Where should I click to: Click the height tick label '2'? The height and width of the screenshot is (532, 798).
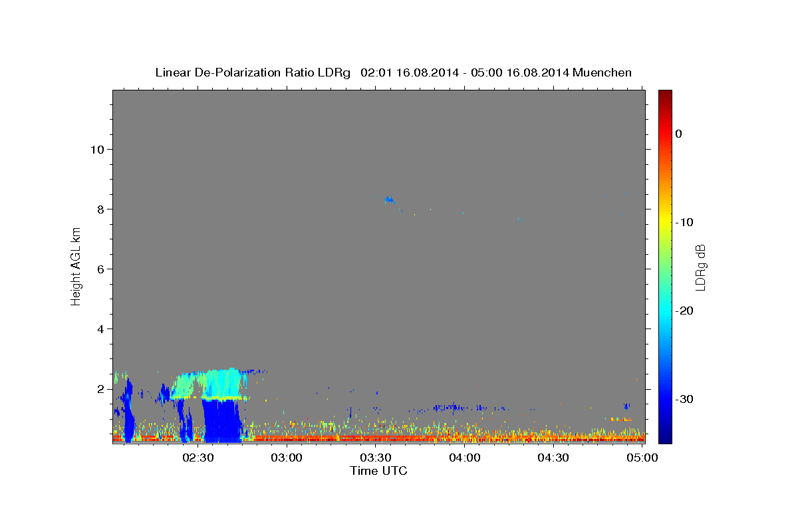(100, 388)
